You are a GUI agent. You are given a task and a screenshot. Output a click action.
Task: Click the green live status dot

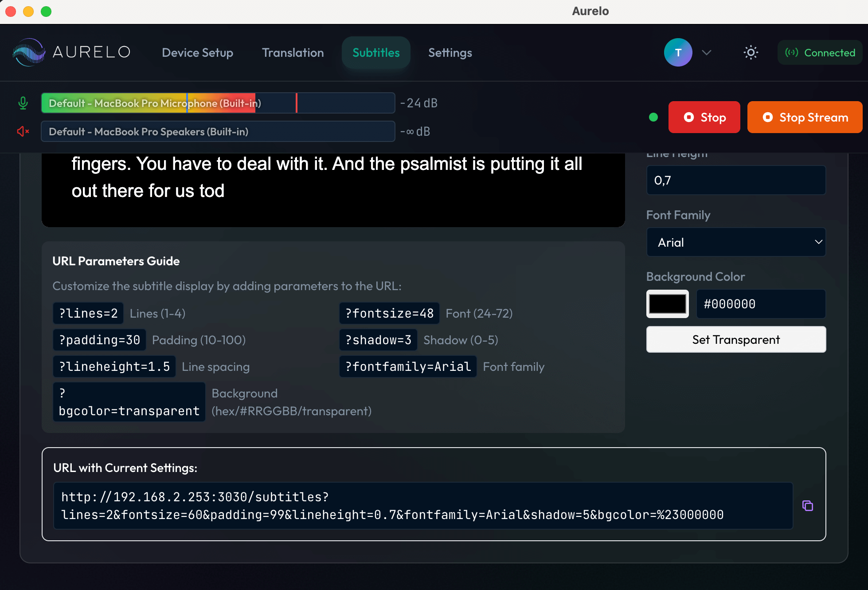point(653,117)
